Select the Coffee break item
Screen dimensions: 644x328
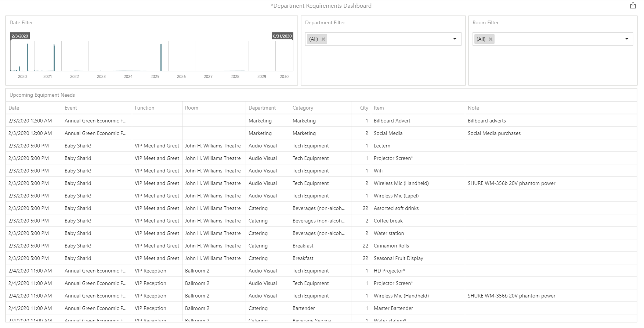coord(418,221)
